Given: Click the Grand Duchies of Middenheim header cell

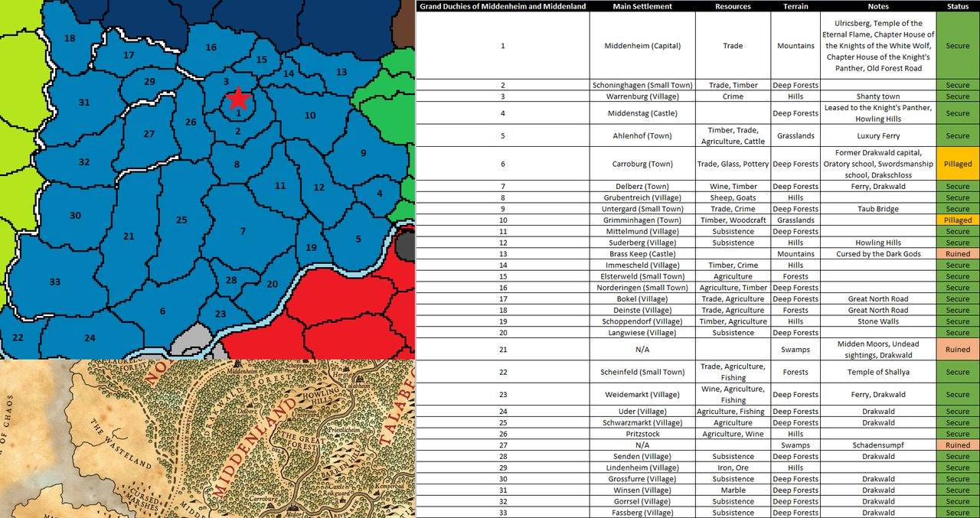Looking at the screenshot, I should point(503,6).
